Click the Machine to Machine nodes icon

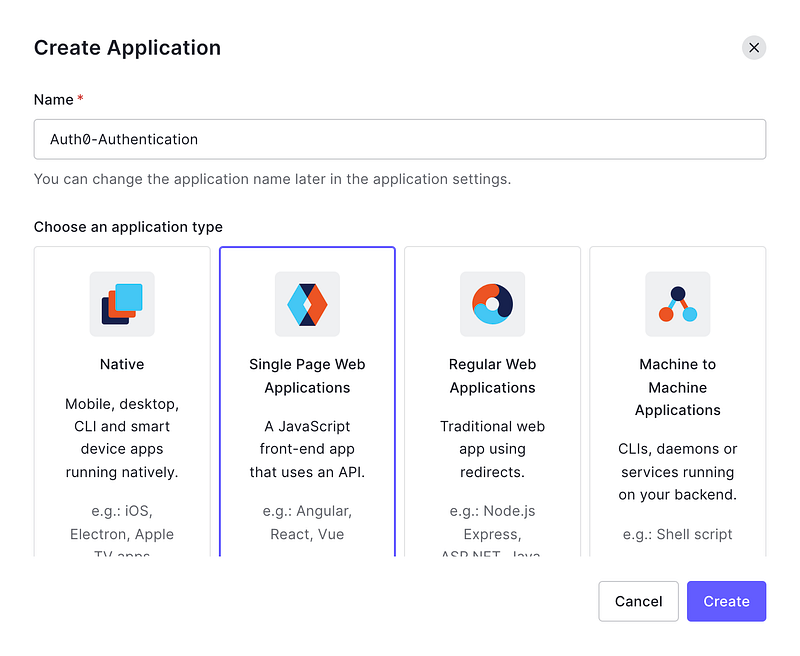(678, 304)
